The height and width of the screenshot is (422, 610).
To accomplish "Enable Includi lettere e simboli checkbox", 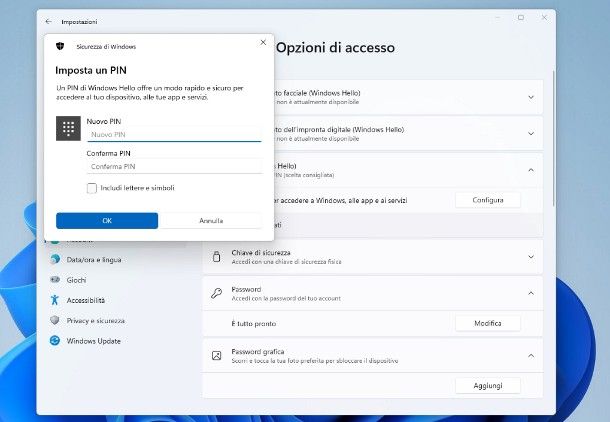I will click(x=92, y=188).
